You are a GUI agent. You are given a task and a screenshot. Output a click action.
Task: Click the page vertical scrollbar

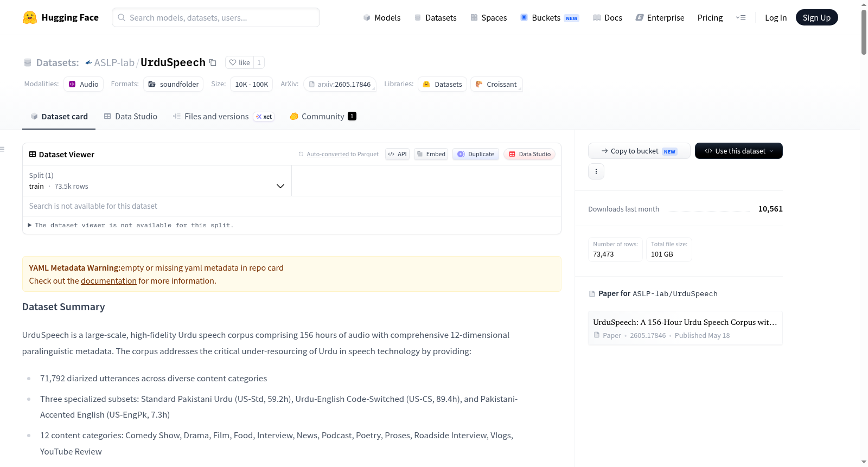point(864,33)
